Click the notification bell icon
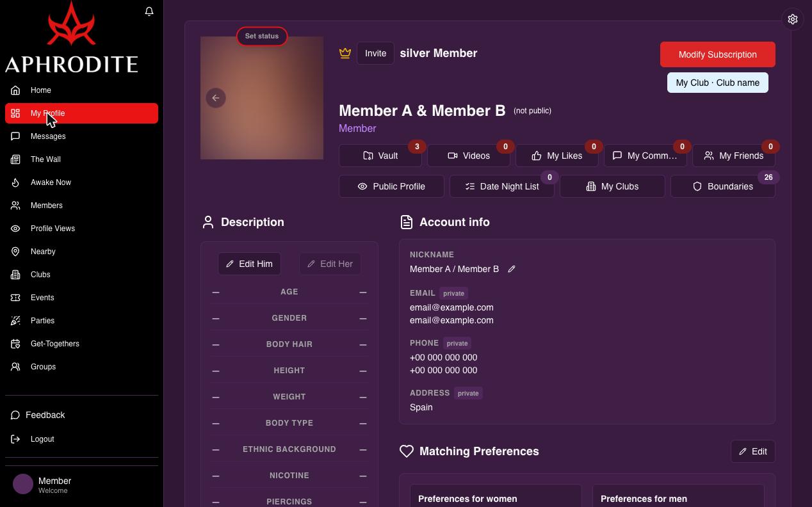Image resolution: width=812 pixels, height=507 pixels. [149, 12]
